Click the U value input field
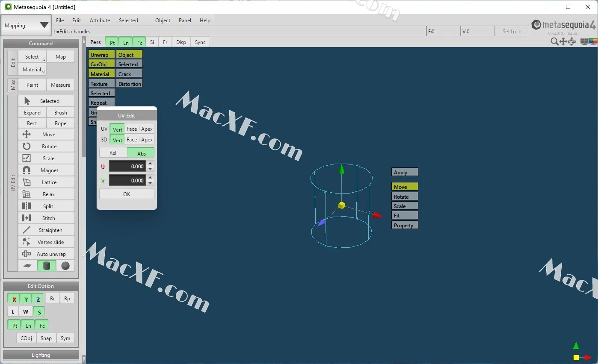 (x=127, y=166)
